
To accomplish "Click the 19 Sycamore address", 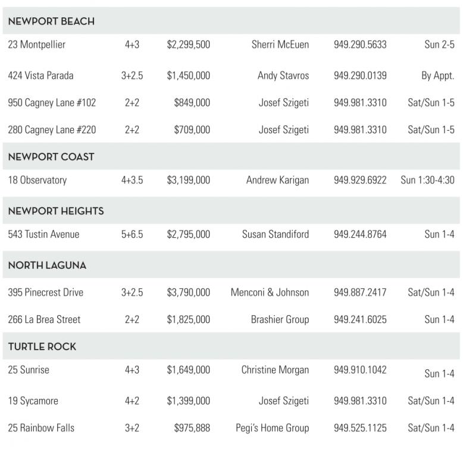I will click(x=33, y=401).
